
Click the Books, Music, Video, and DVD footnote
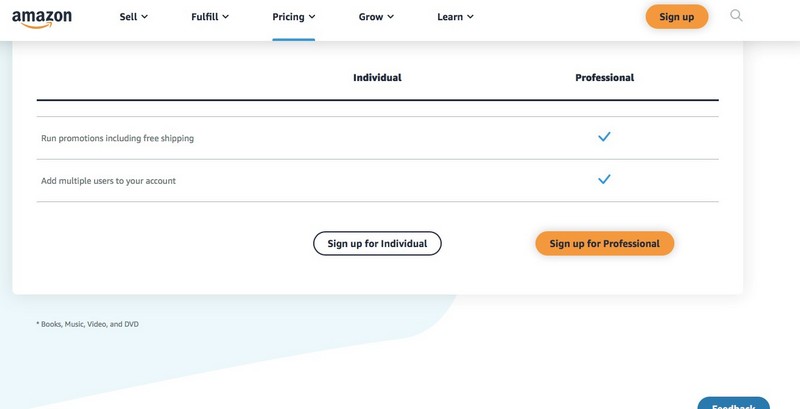87,324
